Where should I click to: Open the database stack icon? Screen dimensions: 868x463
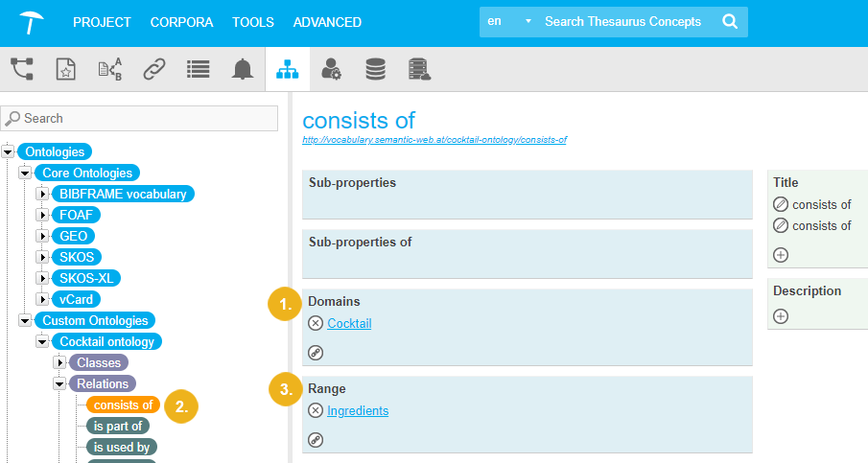375,68
